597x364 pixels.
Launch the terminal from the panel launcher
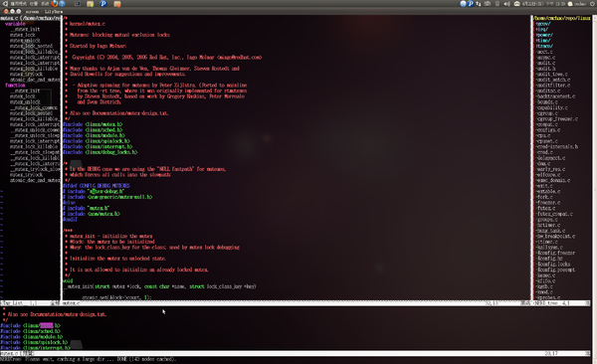coord(78,4)
